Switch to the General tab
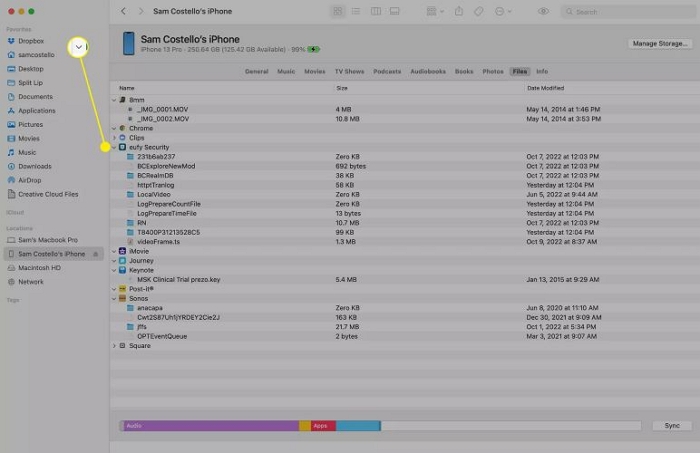The height and width of the screenshot is (453, 700). (x=256, y=72)
